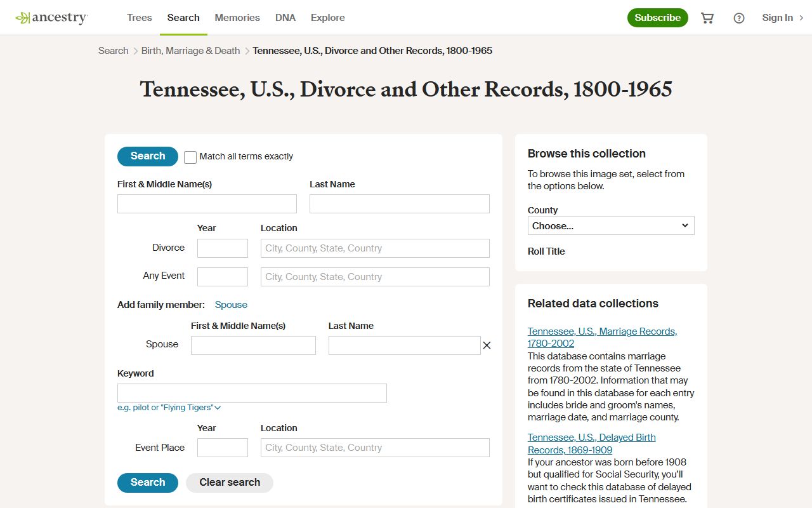Focus the Divorce Location field
The height and width of the screenshot is (508, 812).
click(x=375, y=248)
